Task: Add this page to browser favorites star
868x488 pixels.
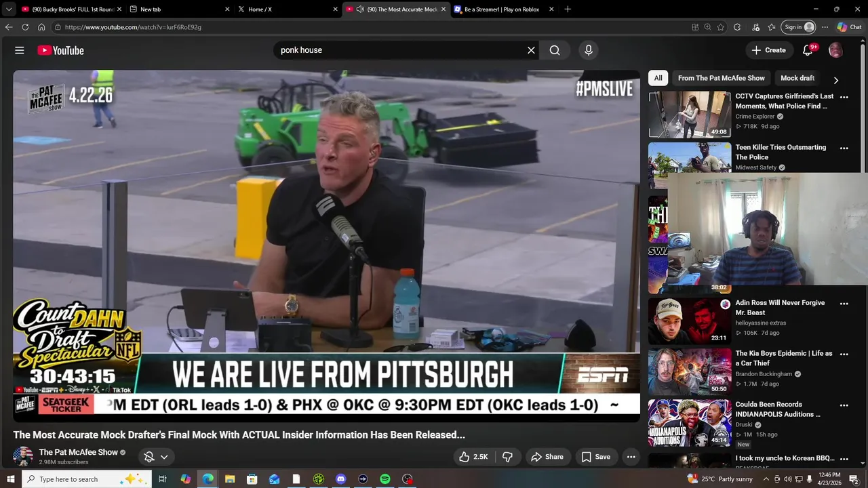Action: (721, 27)
